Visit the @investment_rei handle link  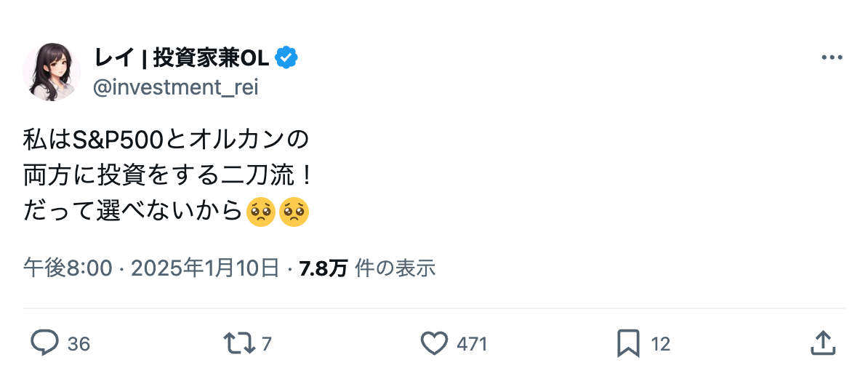point(175,87)
